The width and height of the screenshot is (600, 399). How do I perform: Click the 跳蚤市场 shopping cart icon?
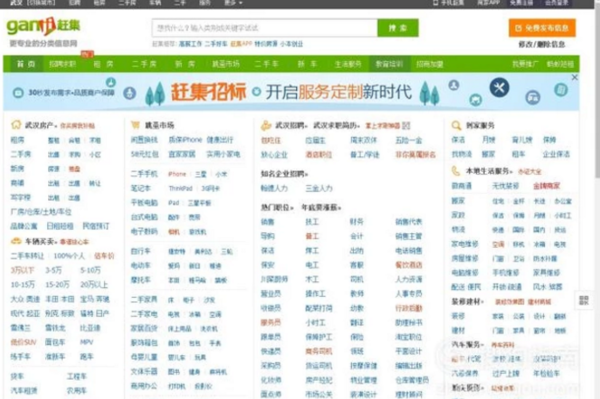(x=135, y=125)
